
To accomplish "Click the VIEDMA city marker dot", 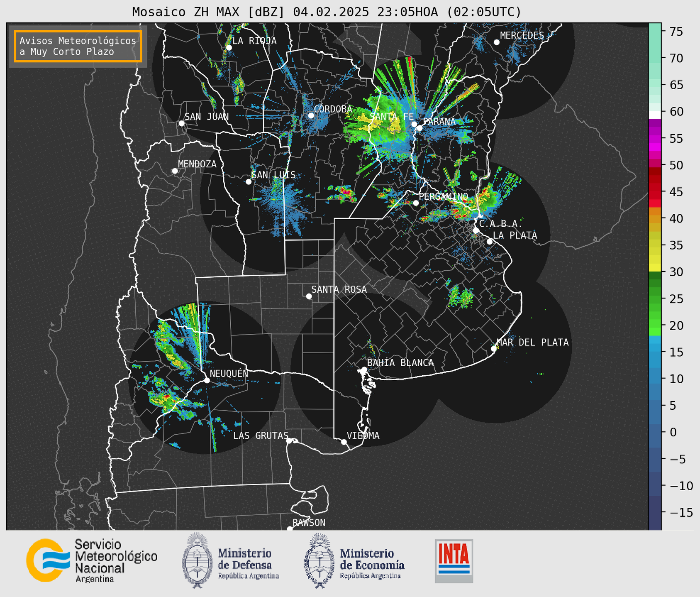I will pos(344,442).
